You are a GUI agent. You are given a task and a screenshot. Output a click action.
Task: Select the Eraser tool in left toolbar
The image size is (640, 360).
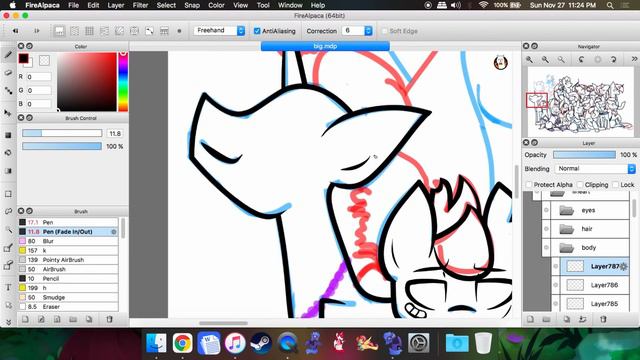coord(8,73)
